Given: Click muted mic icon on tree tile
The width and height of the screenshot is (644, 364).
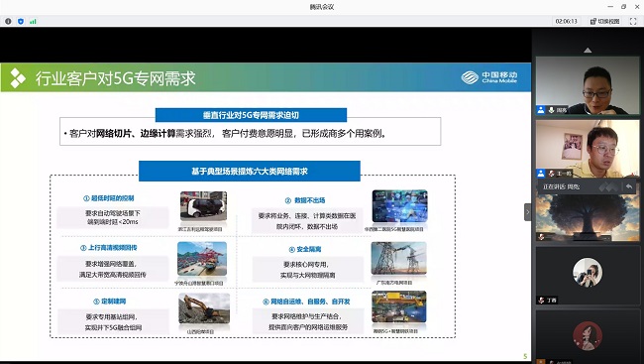Looking at the screenshot, I should [541, 237].
